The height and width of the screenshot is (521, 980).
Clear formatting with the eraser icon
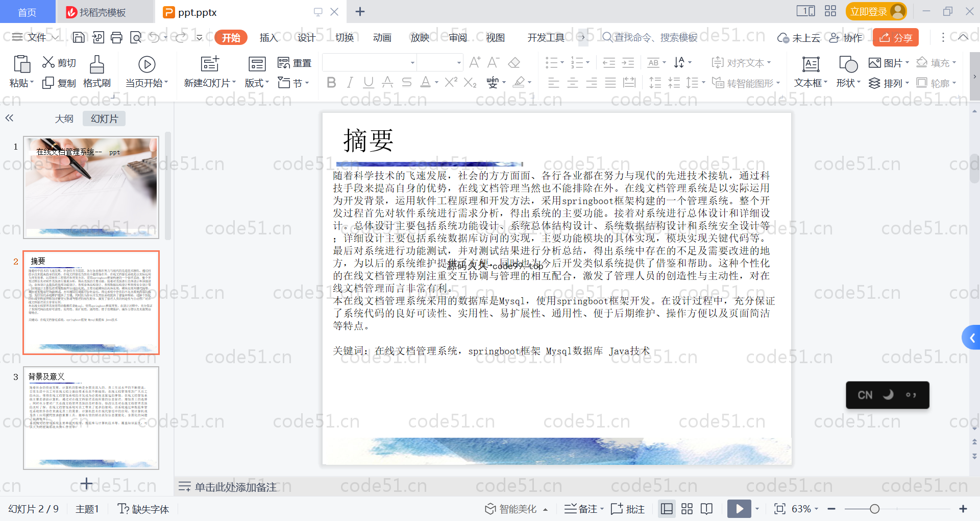point(514,62)
